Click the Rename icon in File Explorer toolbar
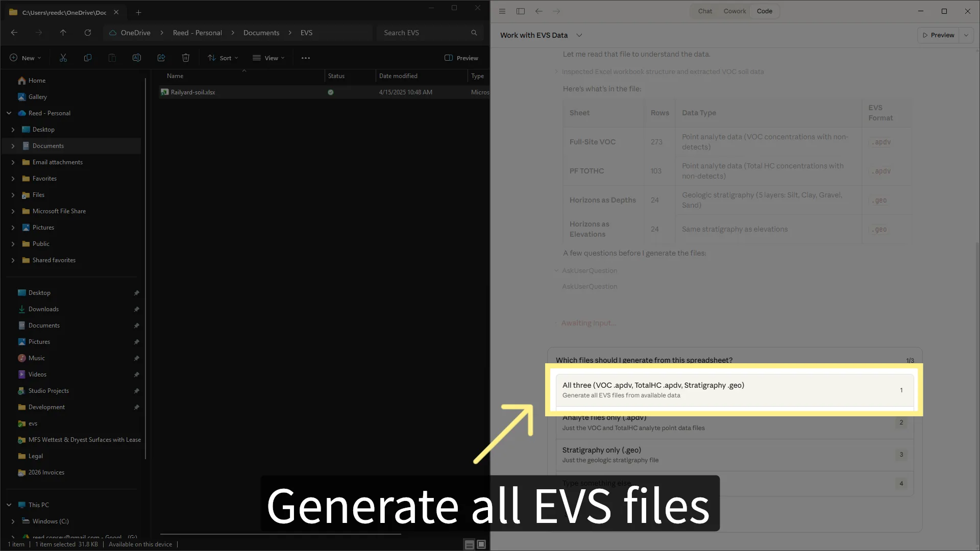The width and height of the screenshot is (980, 551). click(137, 58)
